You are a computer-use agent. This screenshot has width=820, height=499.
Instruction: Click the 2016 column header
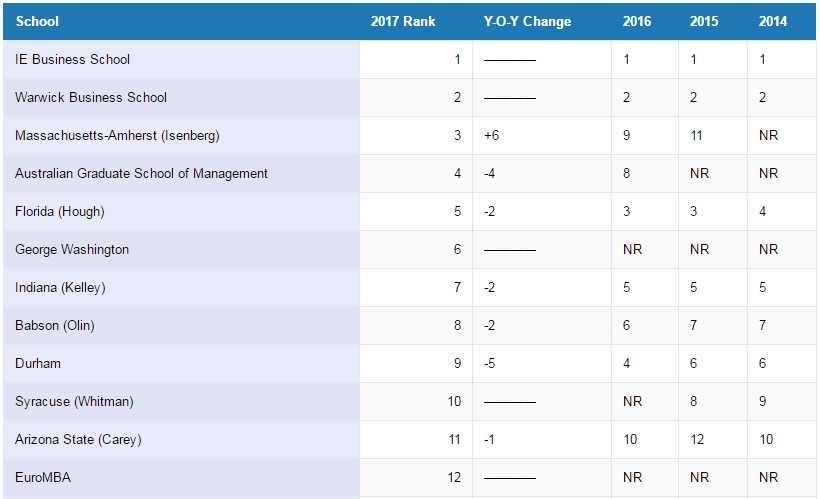click(636, 21)
